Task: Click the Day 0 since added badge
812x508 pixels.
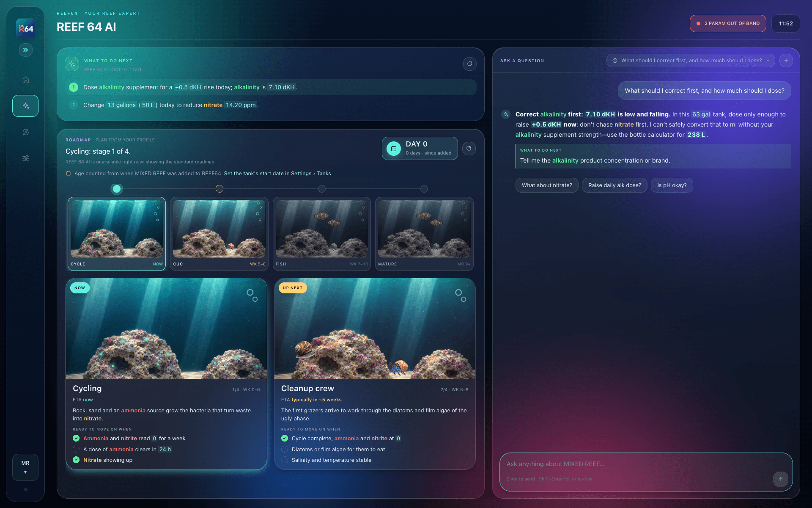Action: point(420,149)
